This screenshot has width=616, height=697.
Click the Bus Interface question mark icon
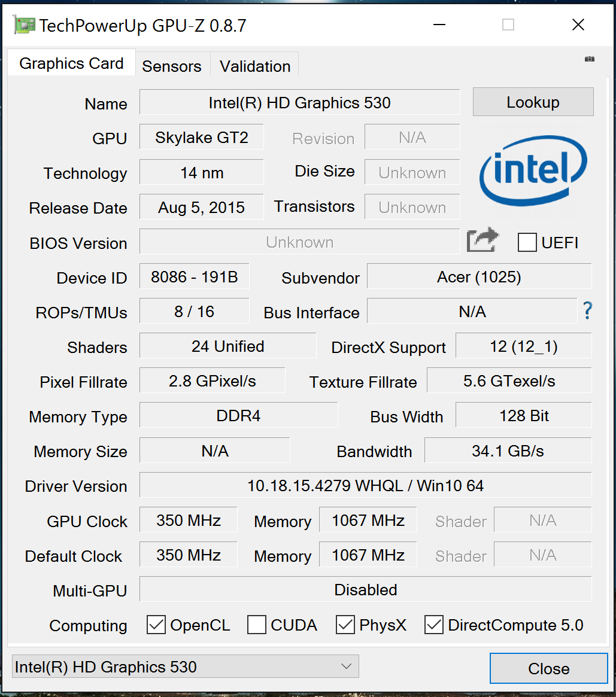pyautogui.click(x=587, y=311)
